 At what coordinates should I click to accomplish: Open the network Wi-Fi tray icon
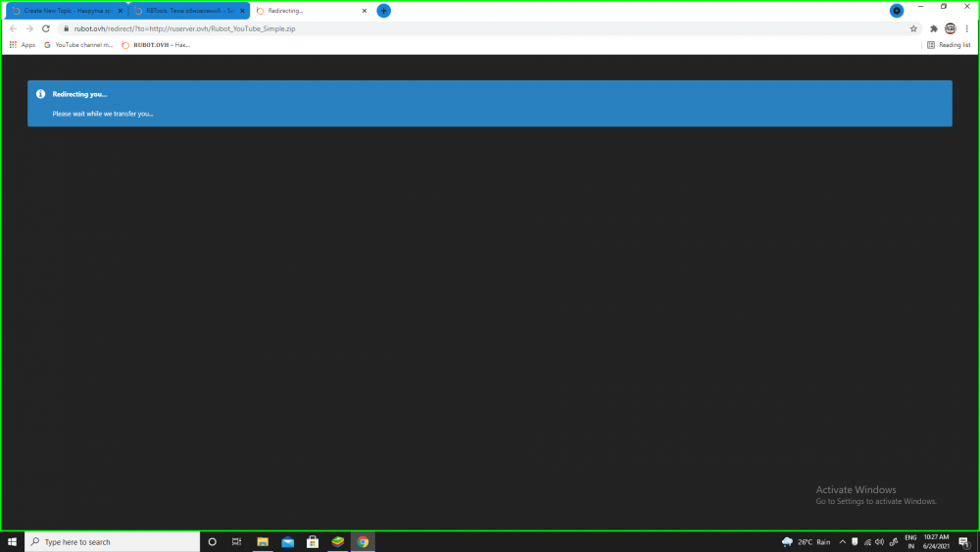[x=867, y=542]
